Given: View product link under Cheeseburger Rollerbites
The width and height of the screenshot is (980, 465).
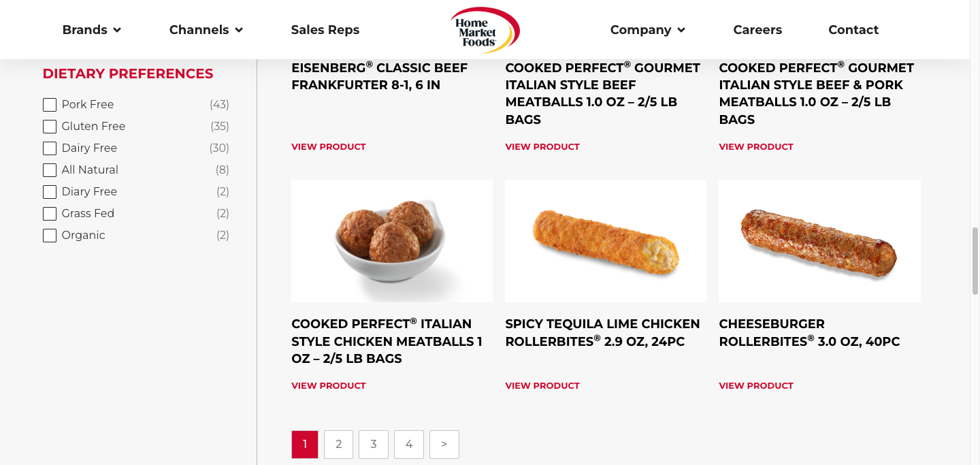Looking at the screenshot, I should tap(756, 385).
